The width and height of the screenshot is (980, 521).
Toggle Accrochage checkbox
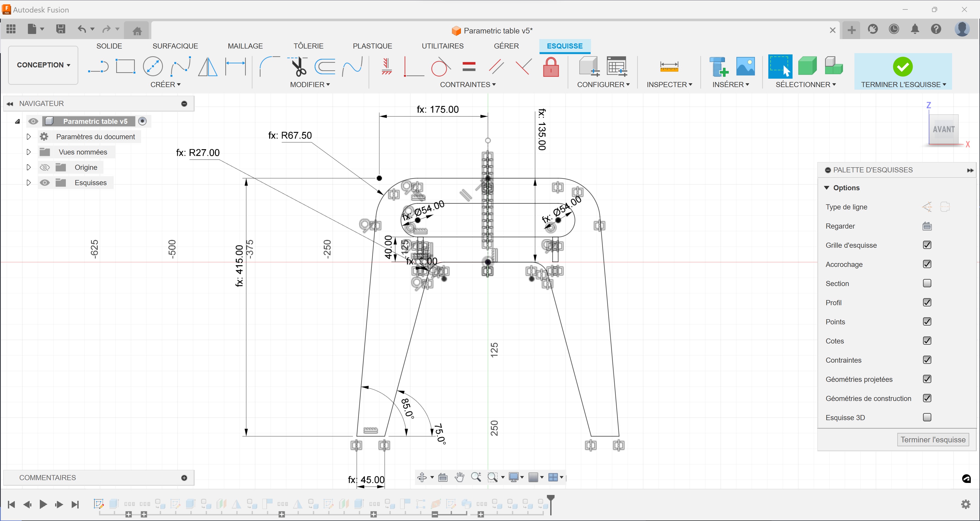[927, 264]
